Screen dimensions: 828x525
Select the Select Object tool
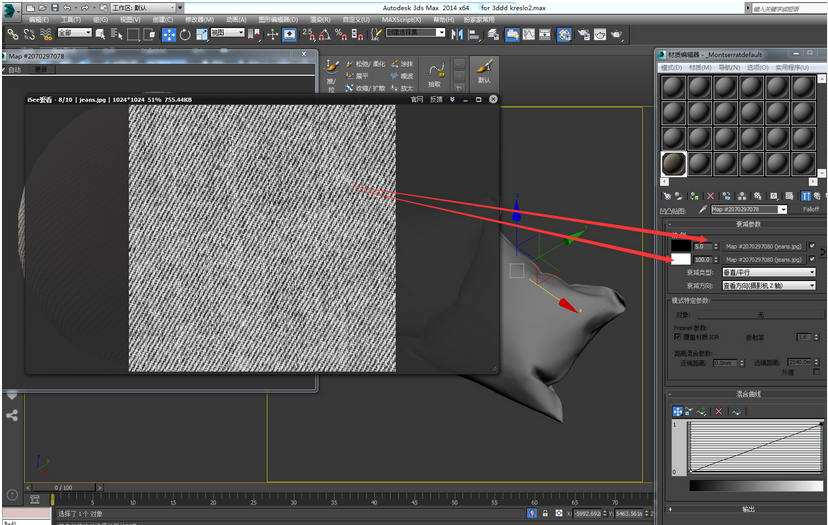100,34
